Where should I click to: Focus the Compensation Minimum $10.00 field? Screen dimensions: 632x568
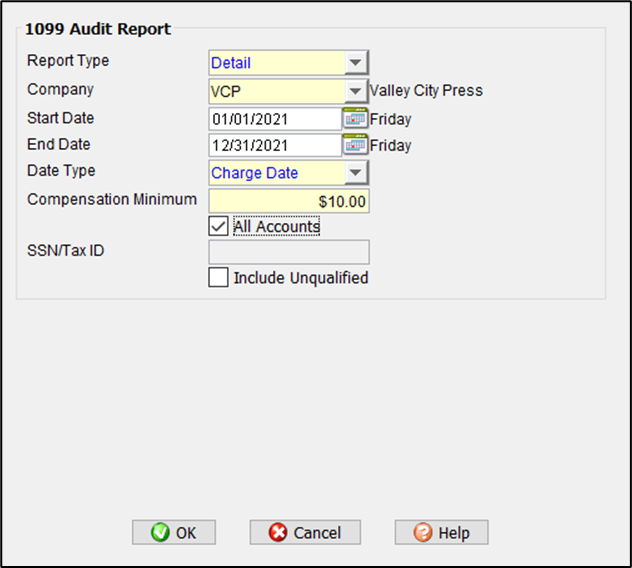point(288,201)
